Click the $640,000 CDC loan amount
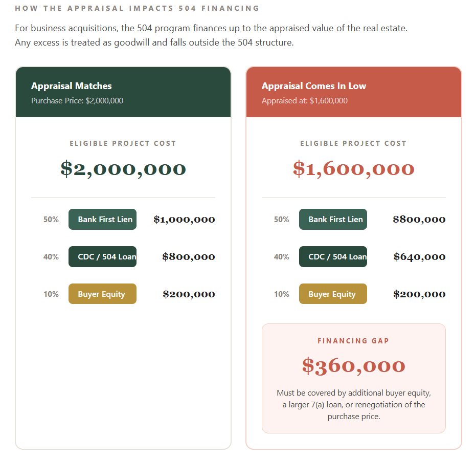This screenshot has width=476, height=458. coord(419,257)
